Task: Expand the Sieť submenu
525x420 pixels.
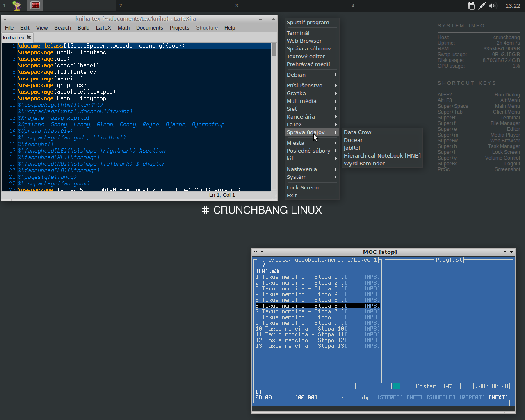Action: 312,109
